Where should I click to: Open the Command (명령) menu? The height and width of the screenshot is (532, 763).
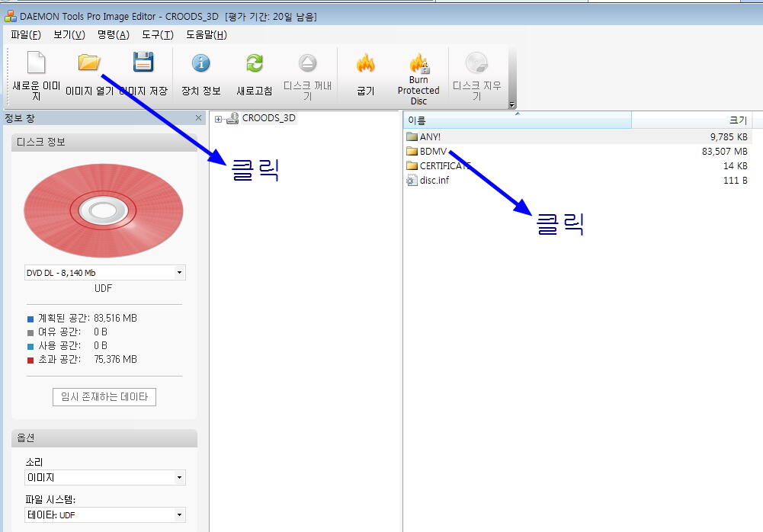114,34
